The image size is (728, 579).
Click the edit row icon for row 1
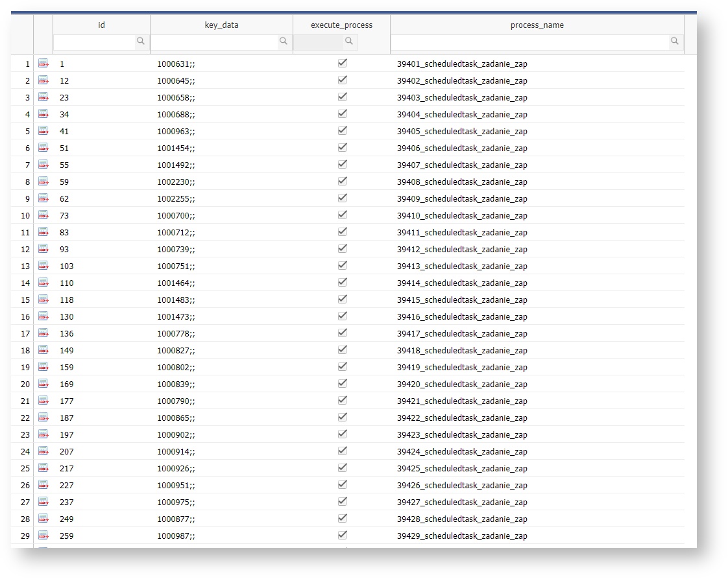click(x=43, y=64)
